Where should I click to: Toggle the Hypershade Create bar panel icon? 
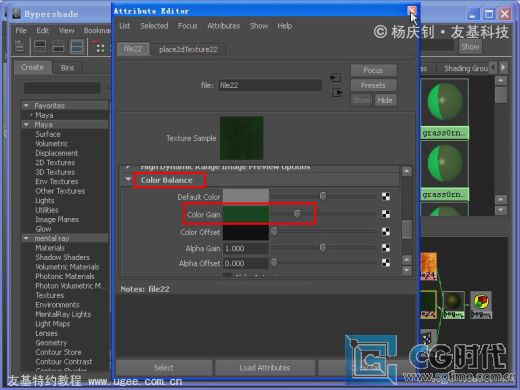20,47
